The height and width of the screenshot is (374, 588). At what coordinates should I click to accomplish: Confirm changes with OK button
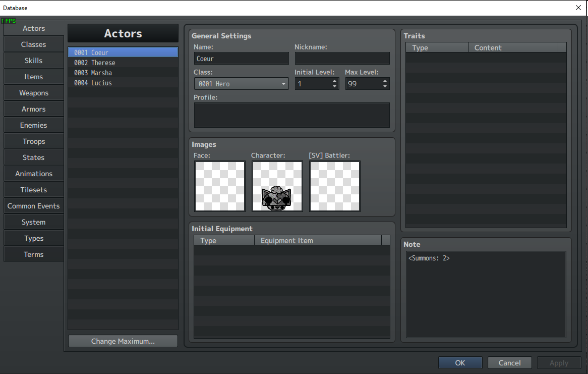coord(460,363)
